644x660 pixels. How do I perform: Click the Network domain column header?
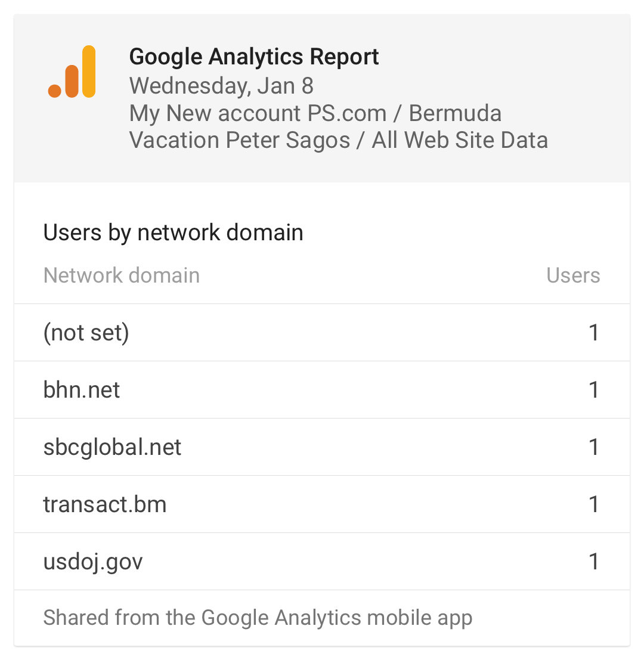pos(122,275)
